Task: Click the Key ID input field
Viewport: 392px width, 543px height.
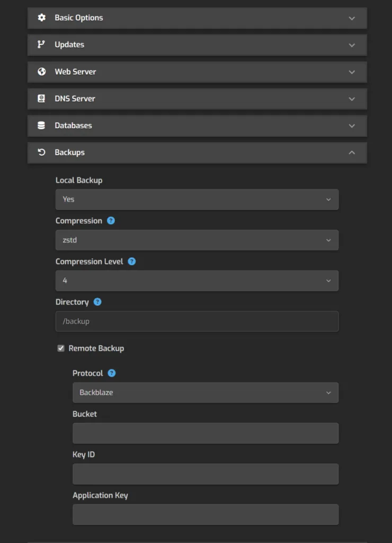Action: [x=206, y=474]
